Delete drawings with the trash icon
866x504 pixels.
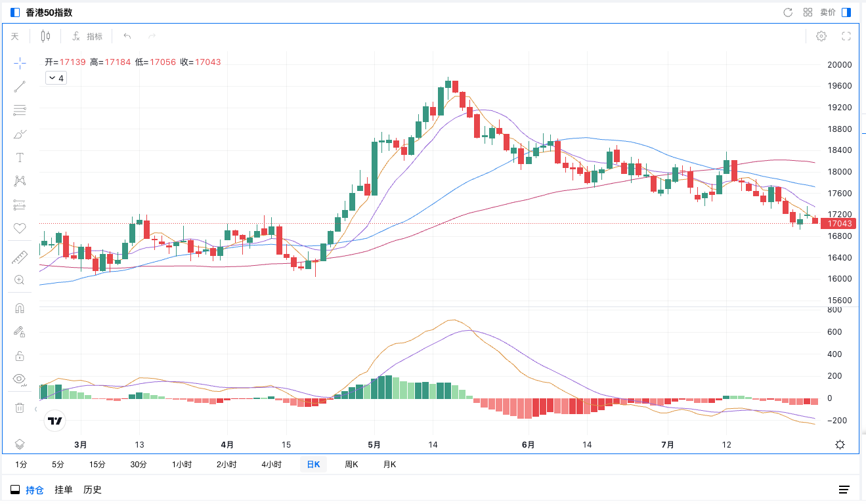tap(20, 408)
